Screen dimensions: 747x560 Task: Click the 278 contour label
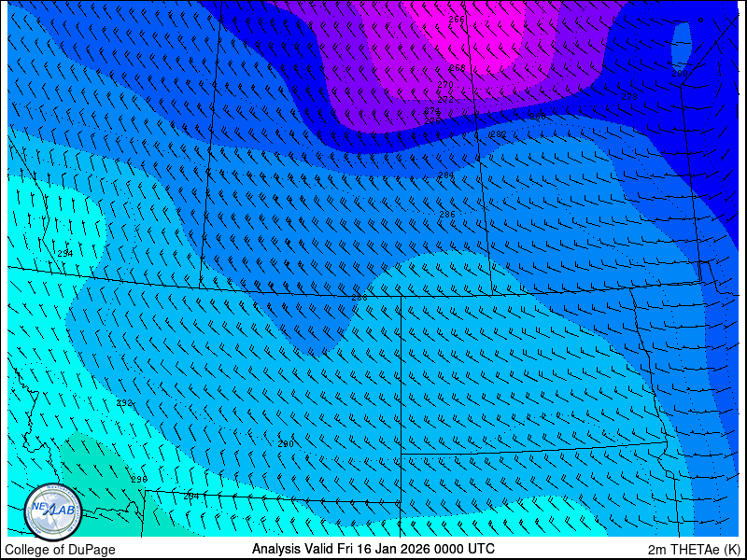click(629, 96)
